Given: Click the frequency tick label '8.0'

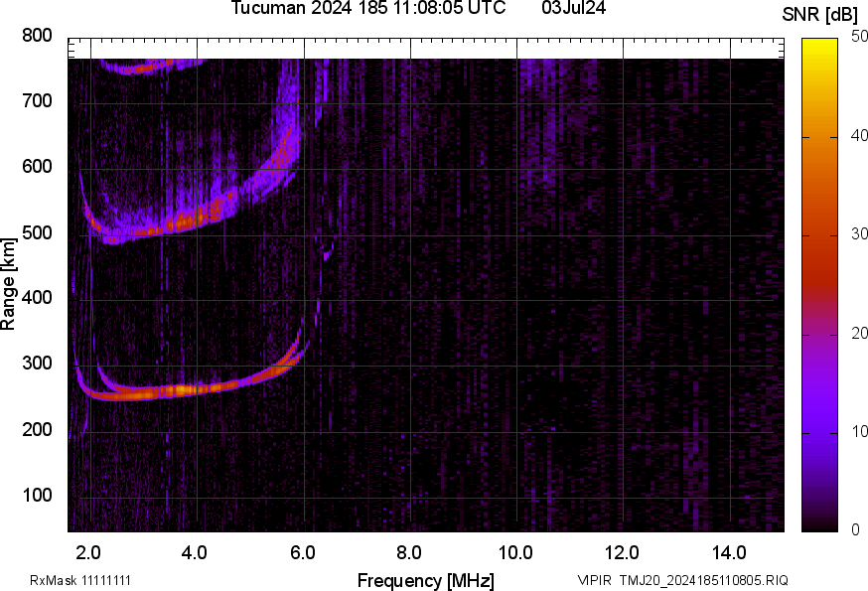Looking at the screenshot, I should 408,552.
